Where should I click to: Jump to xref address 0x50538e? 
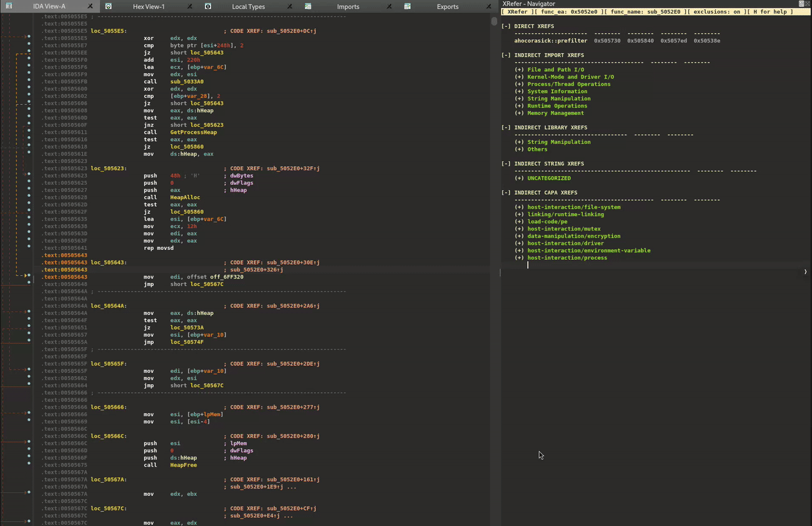click(707, 41)
